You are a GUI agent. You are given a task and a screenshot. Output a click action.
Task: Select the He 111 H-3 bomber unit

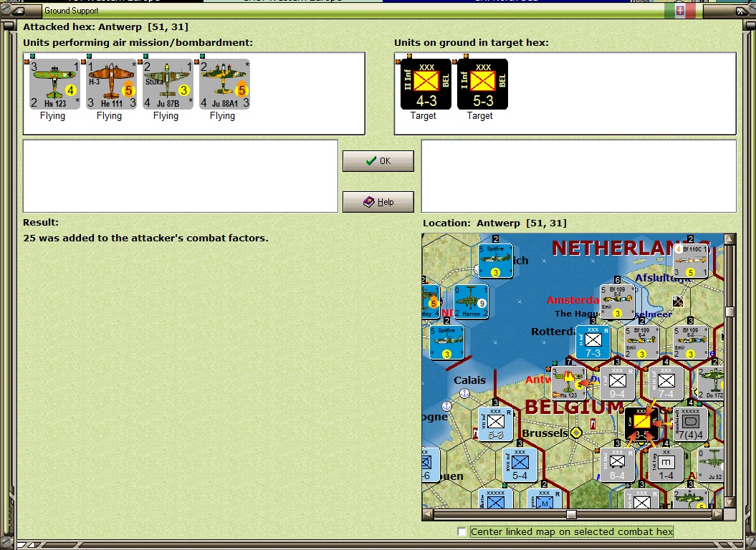coord(111,85)
